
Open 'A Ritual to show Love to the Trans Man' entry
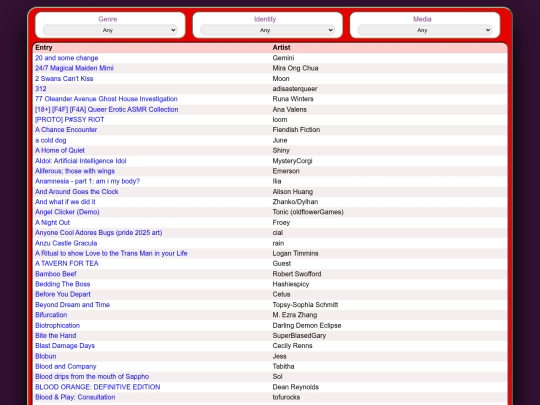(x=111, y=253)
